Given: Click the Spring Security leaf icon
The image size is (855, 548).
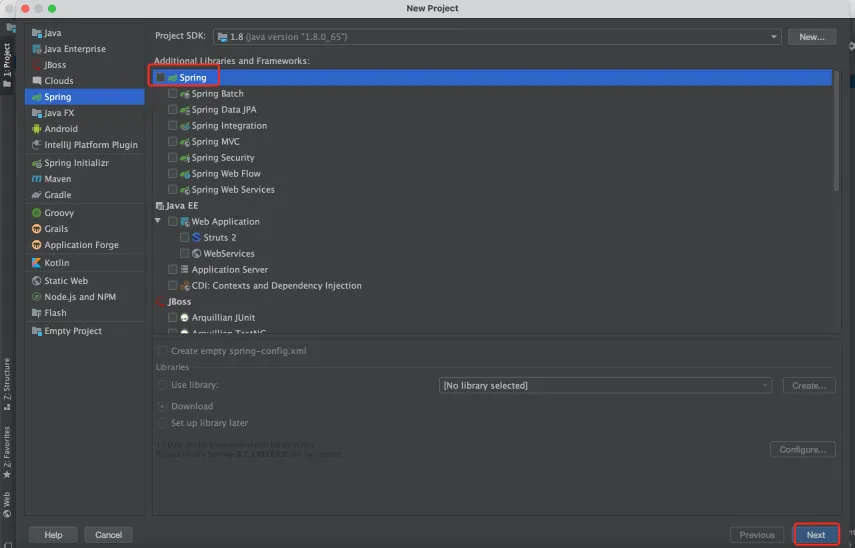Looking at the screenshot, I should coord(184,158).
